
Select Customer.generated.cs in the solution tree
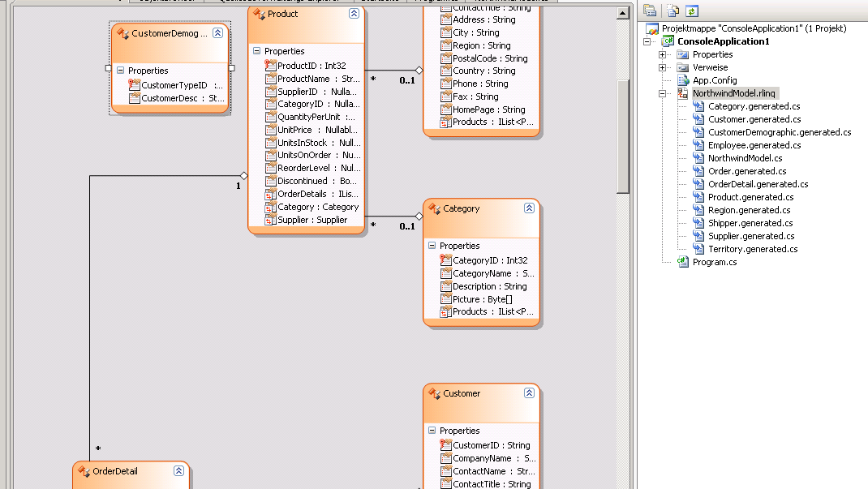pos(754,119)
